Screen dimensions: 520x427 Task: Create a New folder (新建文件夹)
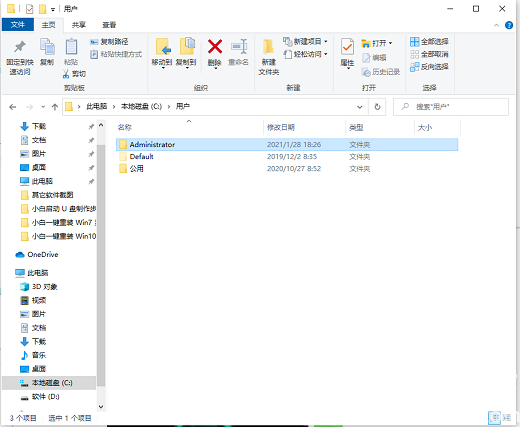pyautogui.click(x=269, y=57)
